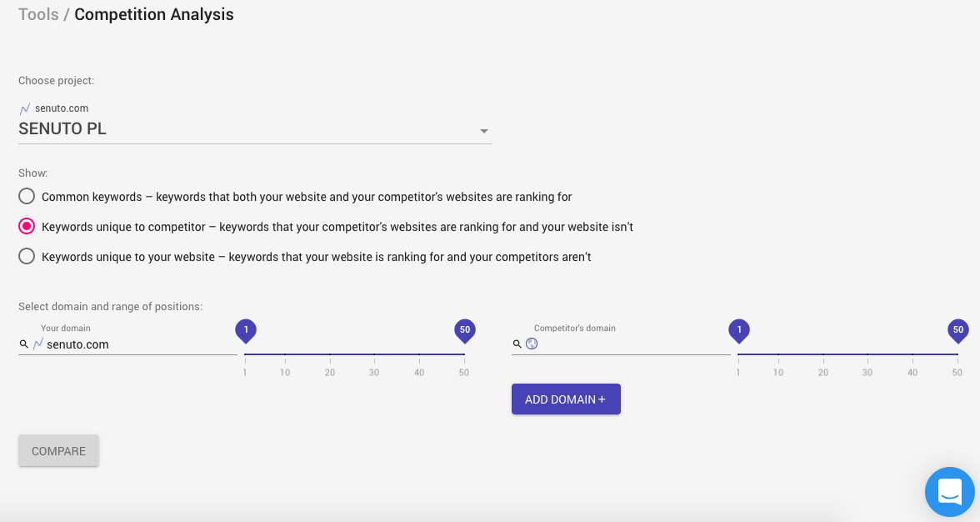The height and width of the screenshot is (522, 980).
Task: Click the minimum position handle for your domain
Action: click(x=246, y=331)
